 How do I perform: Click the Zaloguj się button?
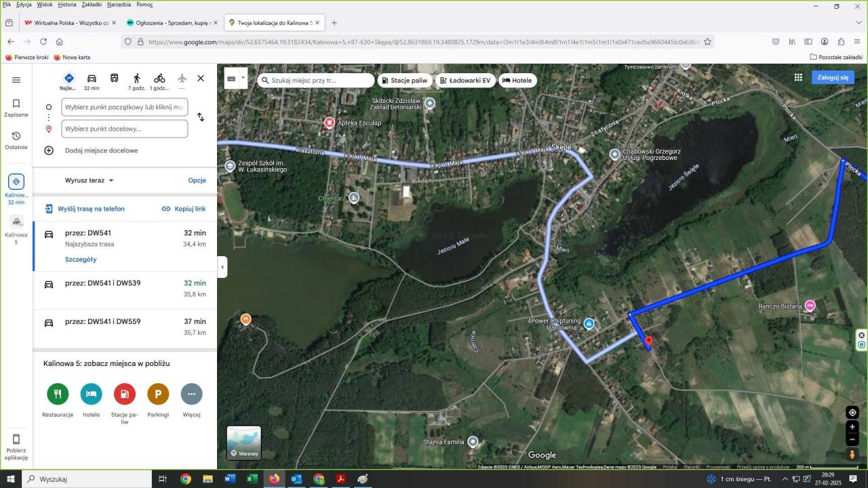(833, 77)
